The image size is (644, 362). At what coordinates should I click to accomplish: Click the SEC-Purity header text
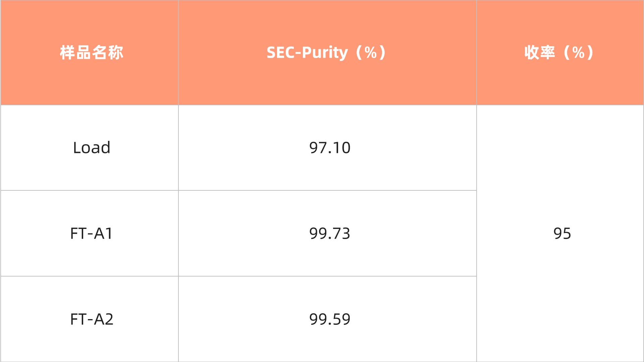[307, 53]
